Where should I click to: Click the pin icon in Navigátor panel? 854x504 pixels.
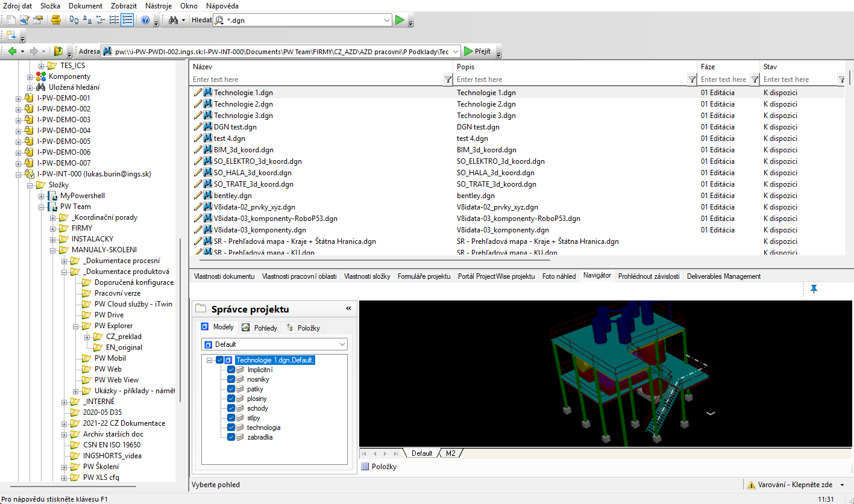pos(814,290)
